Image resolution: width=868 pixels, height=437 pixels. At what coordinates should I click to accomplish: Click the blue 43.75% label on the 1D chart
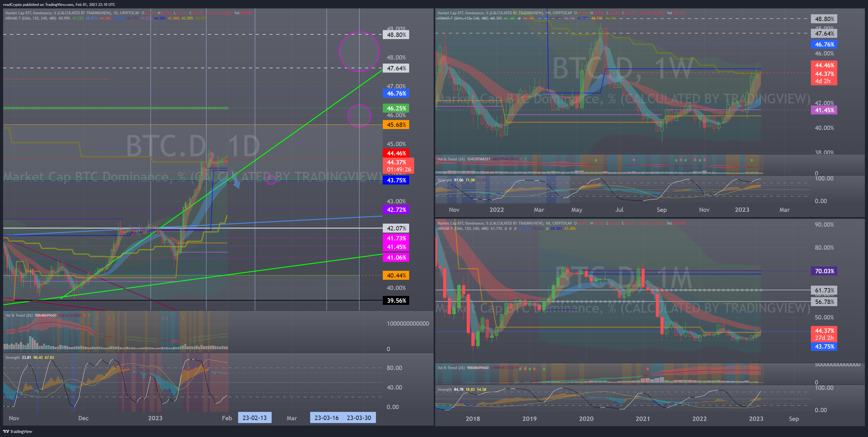click(396, 180)
